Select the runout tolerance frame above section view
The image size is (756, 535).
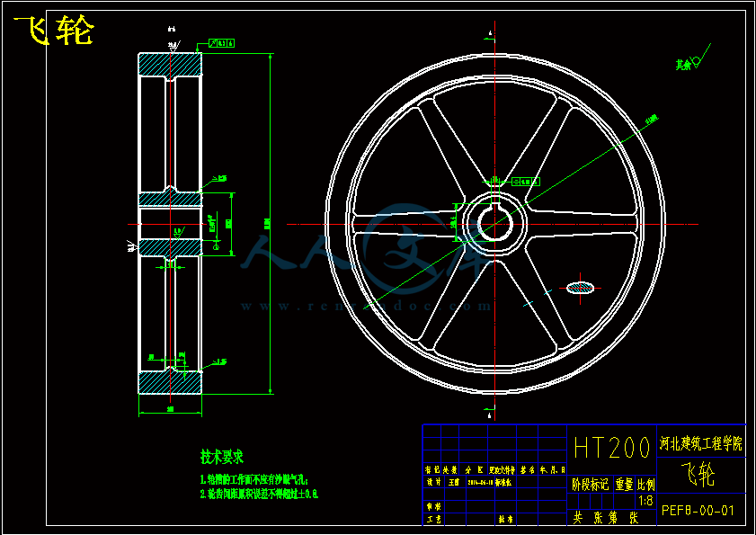pyautogui.click(x=222, y=43)
